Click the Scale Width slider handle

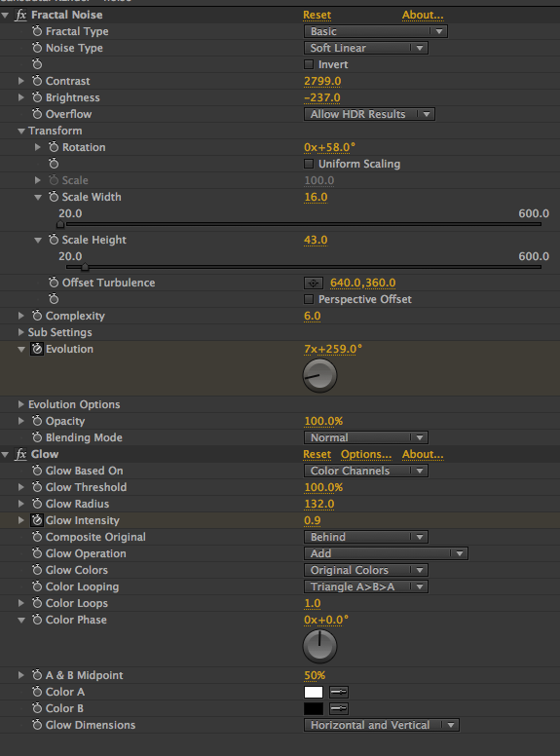60,224
